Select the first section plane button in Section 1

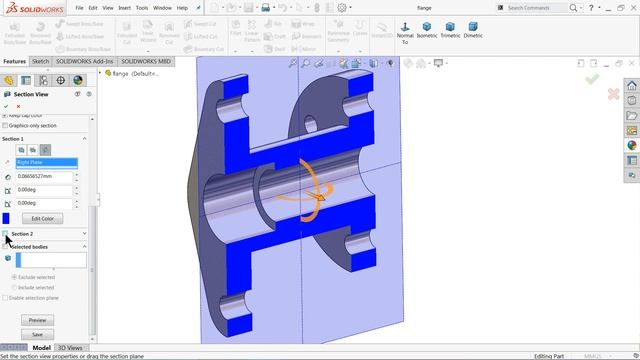pos(21,150)
